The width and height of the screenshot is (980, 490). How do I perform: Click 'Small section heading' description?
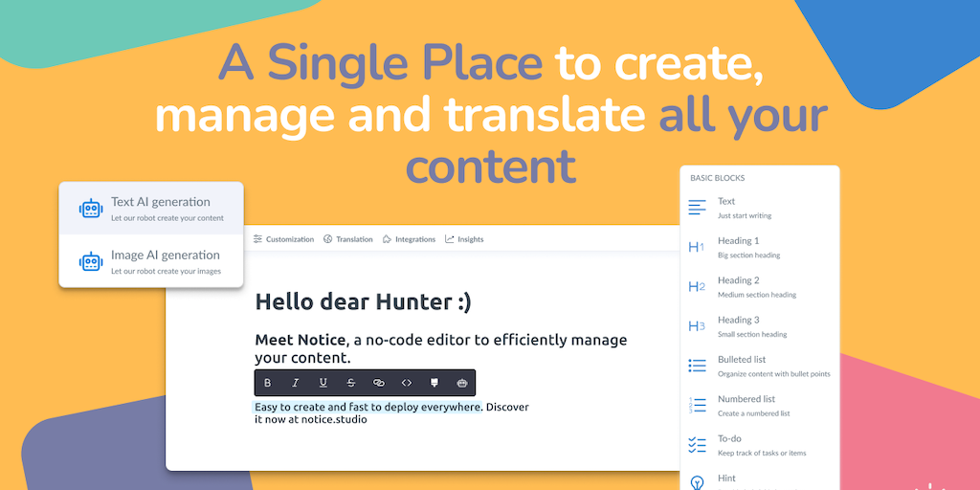coord(752,334)
